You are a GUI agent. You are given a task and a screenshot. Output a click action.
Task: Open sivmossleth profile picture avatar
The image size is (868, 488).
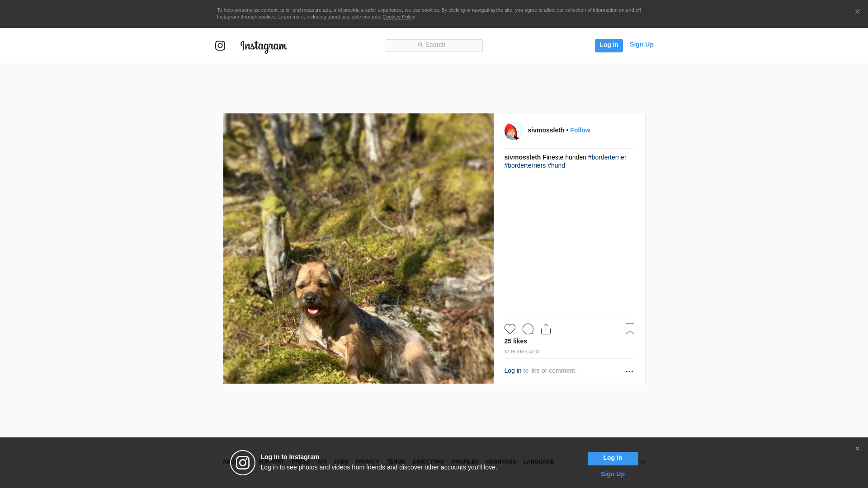(x=513, y=131)
